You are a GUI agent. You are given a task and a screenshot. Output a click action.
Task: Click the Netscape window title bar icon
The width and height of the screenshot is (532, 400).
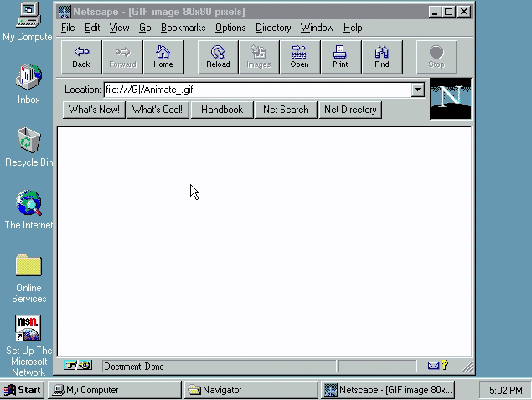(65, 12)
